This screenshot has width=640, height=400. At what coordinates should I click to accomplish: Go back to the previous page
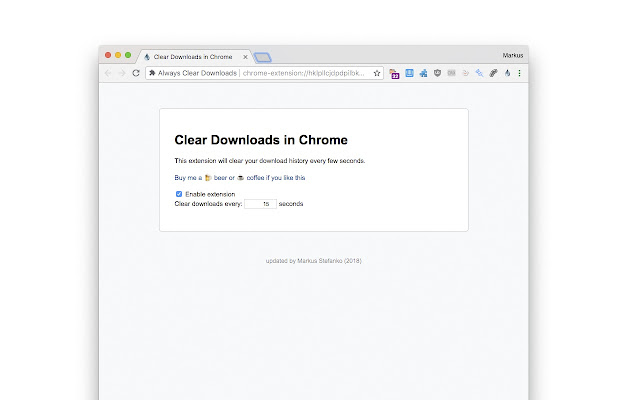click(108, 73)
